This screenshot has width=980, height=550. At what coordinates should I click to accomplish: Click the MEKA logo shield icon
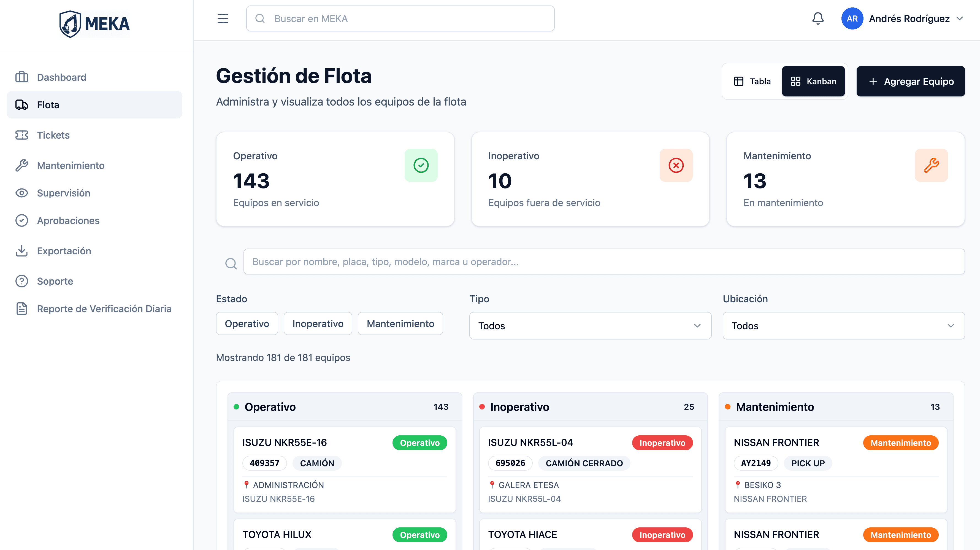pos(71,24)
